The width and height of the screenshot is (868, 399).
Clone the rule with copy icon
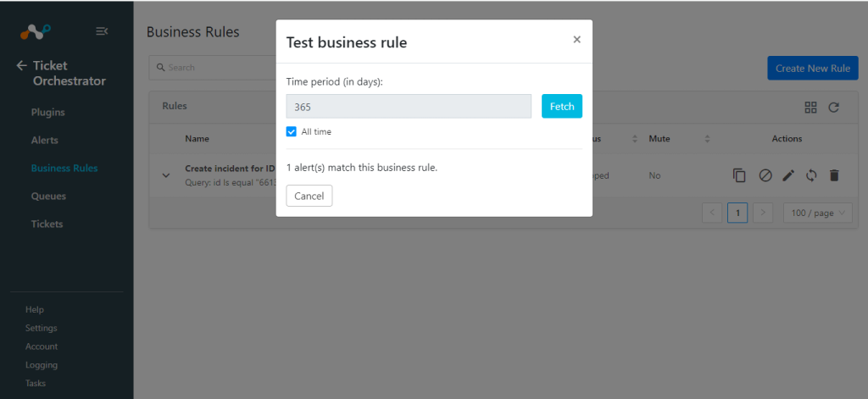point(739,175)
